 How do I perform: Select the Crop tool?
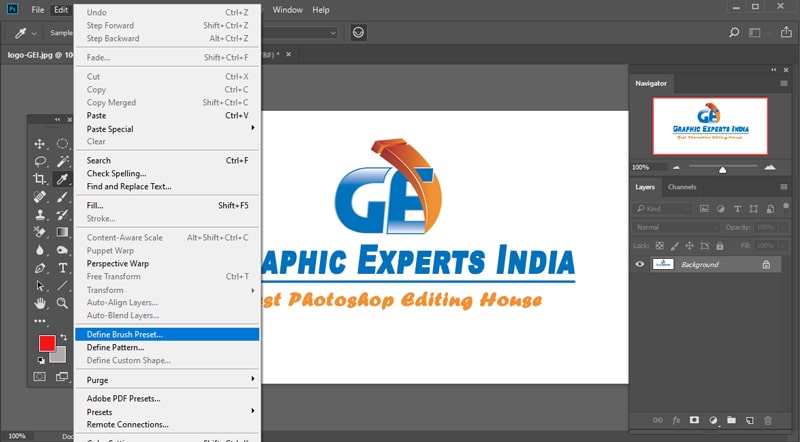pyautogui.click(x=39, y=179)
